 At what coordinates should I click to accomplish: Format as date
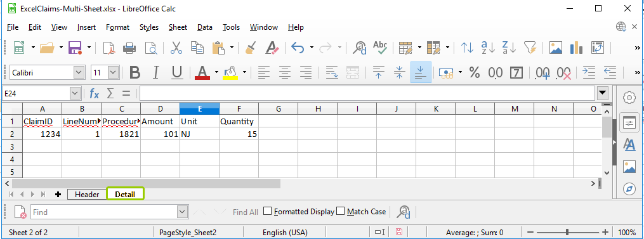tap(516, 73)
